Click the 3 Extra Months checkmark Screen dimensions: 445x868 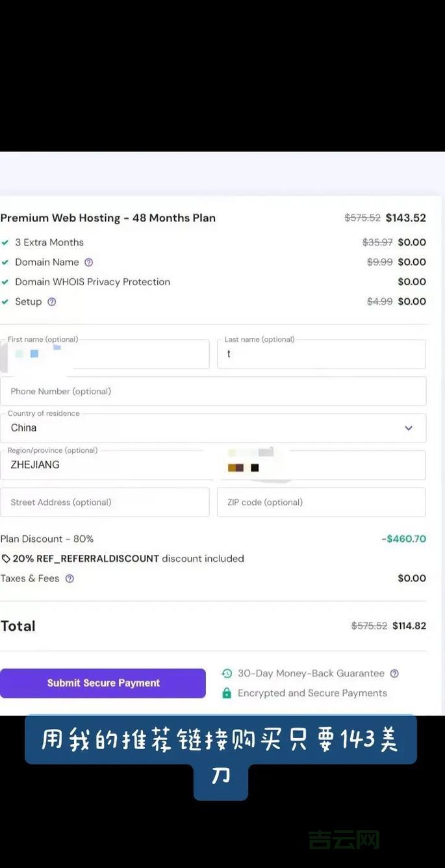[x=5, y=242]
